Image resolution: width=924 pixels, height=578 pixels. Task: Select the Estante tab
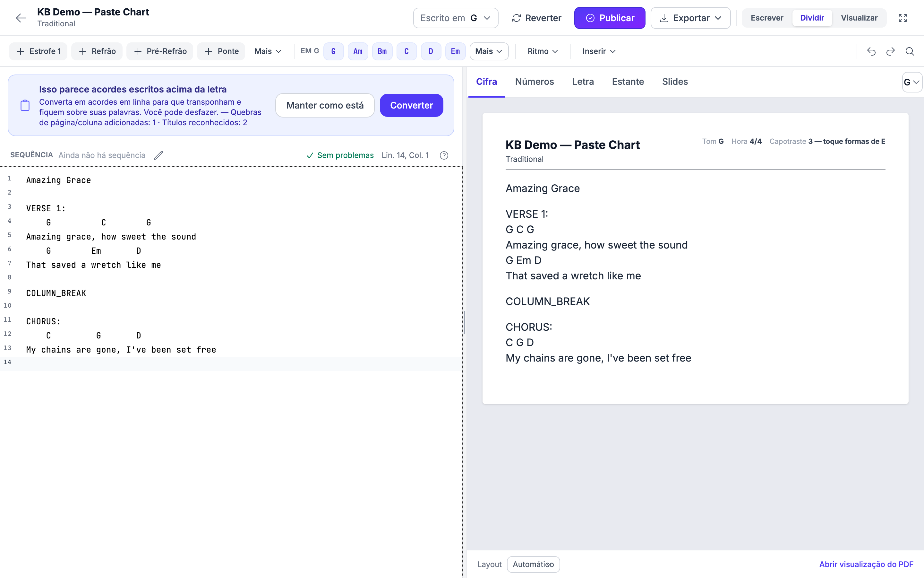[628, 82]
